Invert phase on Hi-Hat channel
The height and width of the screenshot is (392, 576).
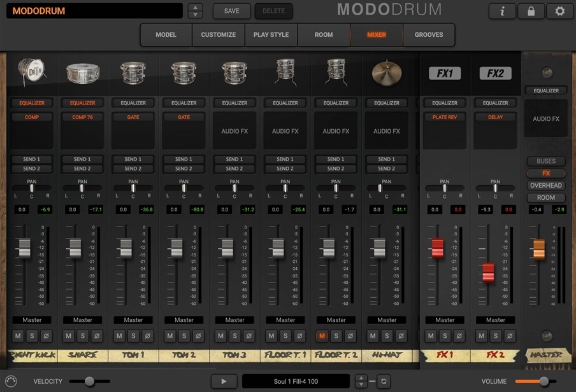(401, 335)
